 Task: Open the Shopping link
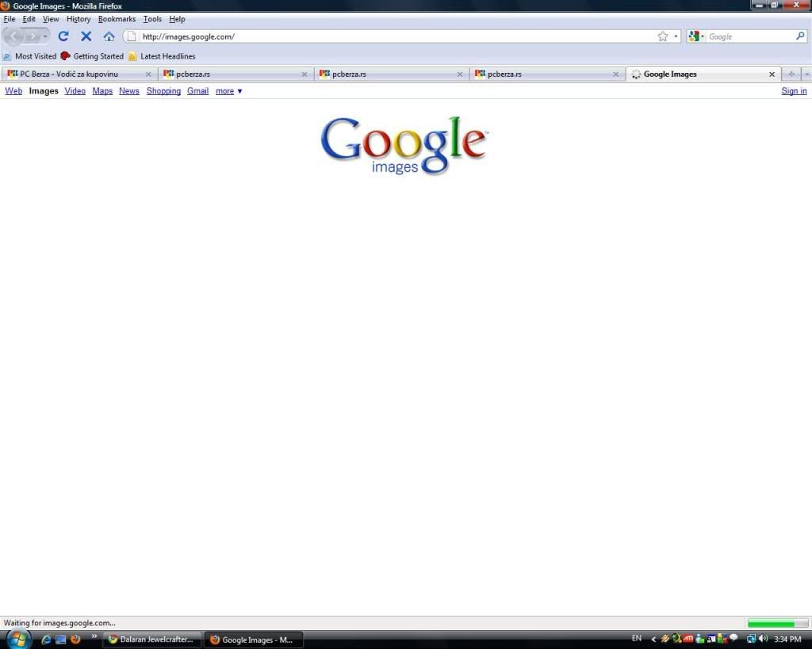pos(163,91)
